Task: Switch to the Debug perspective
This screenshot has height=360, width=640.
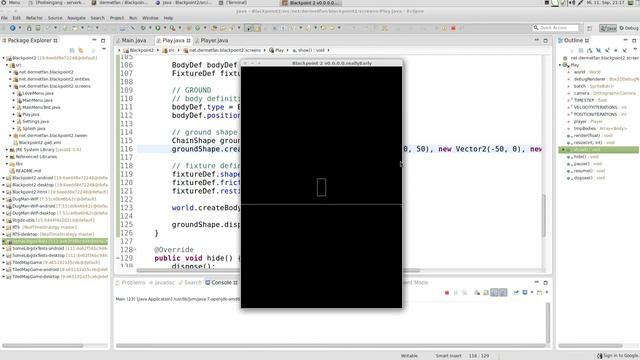Action: click(x=629, y=28)
